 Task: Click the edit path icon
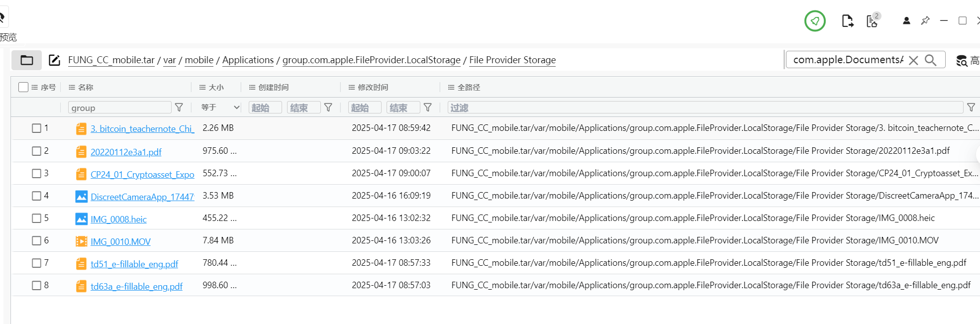point(54,60)
